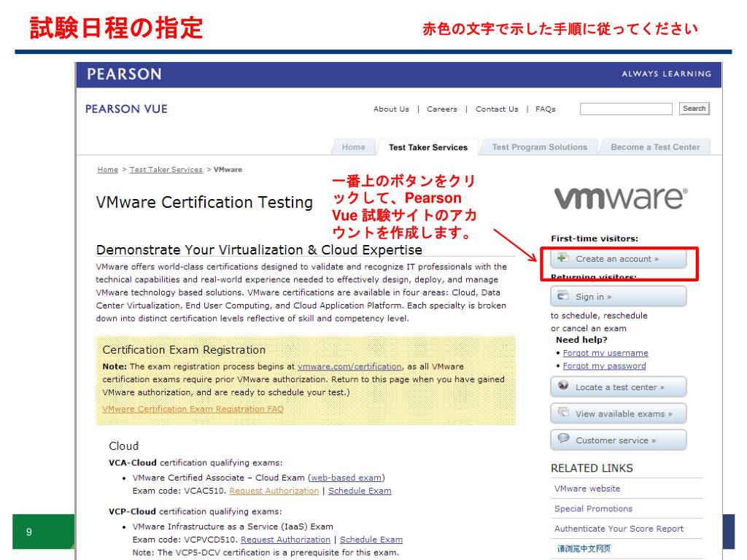747x560 pixels.
Task: Click the Home breadcrumb link
Action: tap(108, 169)
